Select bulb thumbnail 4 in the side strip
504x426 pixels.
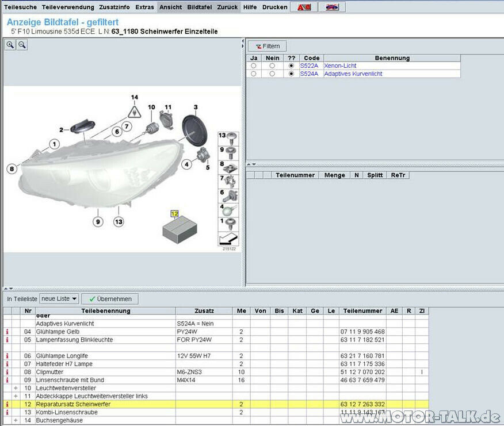(x=228, y=210)
